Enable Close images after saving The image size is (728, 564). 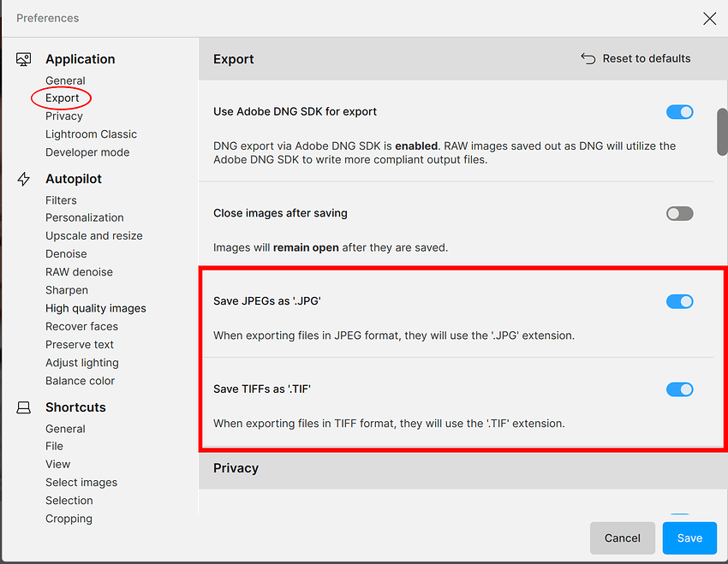679,213
